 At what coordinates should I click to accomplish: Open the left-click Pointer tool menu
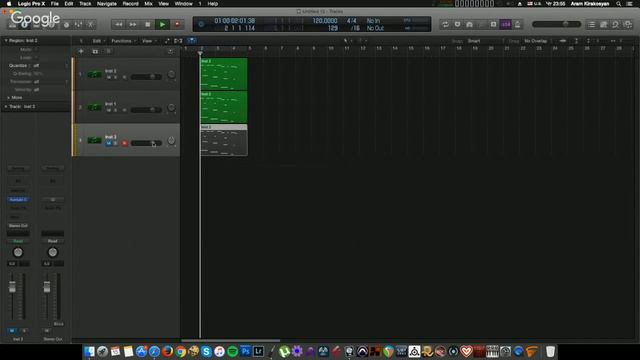pyautogui.click(x=347, y=41)
